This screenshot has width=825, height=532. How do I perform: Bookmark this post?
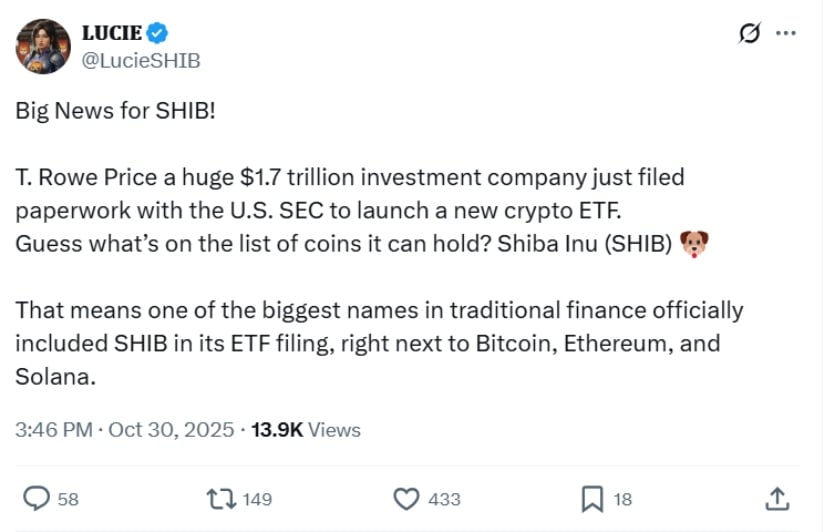(x=592, y=497)
